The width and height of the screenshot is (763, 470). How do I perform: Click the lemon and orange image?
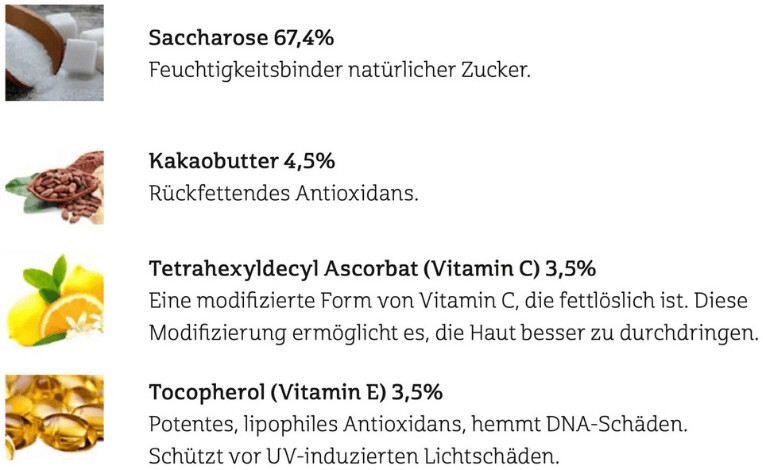pyautogui.click(x=53, y=300)
